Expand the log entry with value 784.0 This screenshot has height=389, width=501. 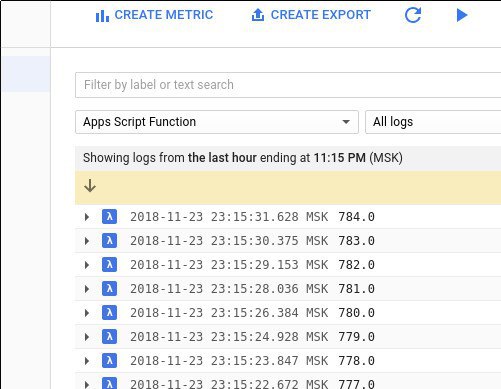(x=87, y=217)
